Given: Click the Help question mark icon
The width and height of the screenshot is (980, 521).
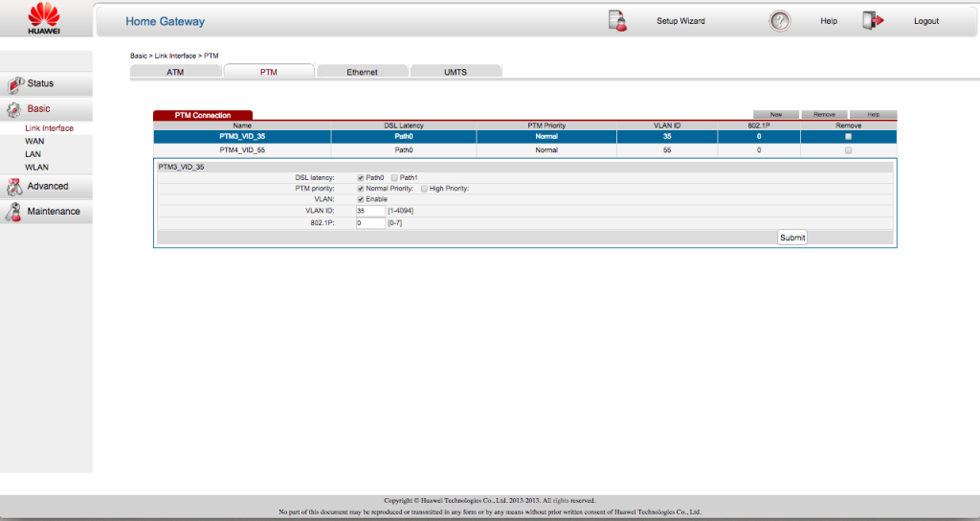Looking at the screenshot, I should (780, 21).
